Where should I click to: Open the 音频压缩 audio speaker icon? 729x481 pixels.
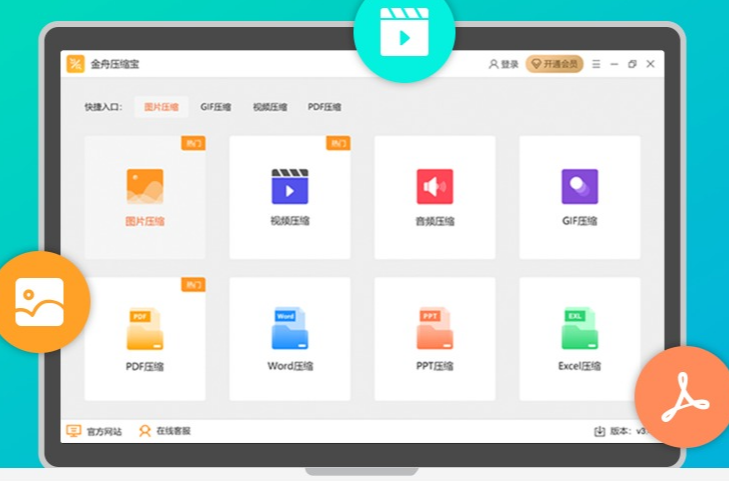click(x=435, y=186)
